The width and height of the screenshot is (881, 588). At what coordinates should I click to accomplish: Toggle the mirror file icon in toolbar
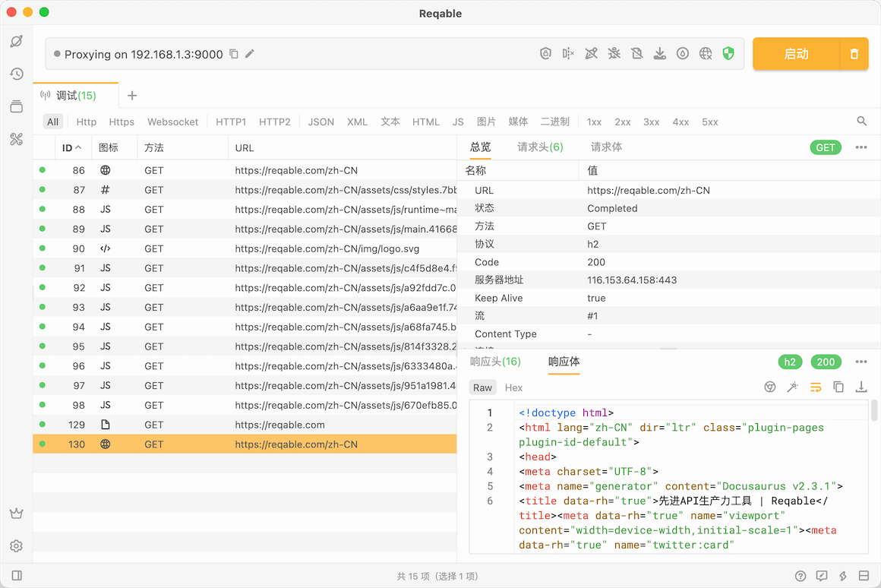pos(636,53)
